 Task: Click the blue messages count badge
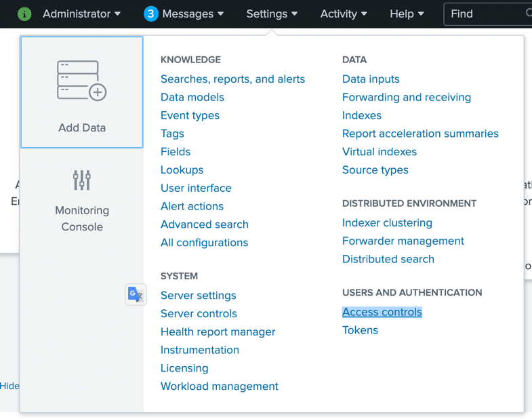click(151, 14)
